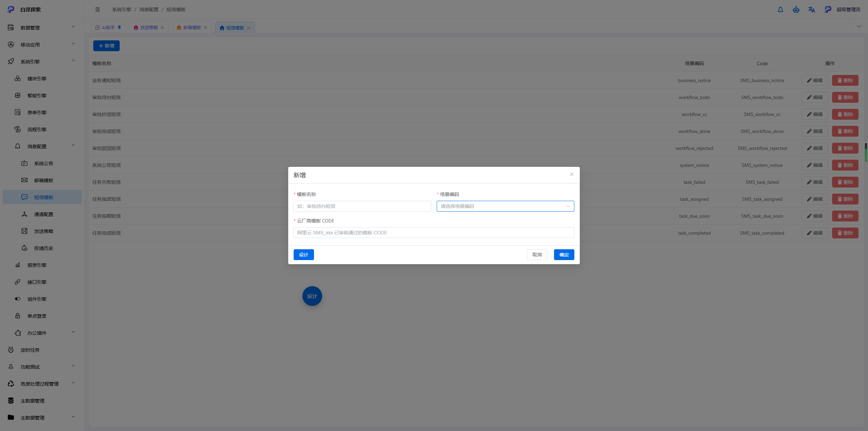868x431 pixels.
Task: Toggle the sidebar collapse icon
Action: click(98, 9)
